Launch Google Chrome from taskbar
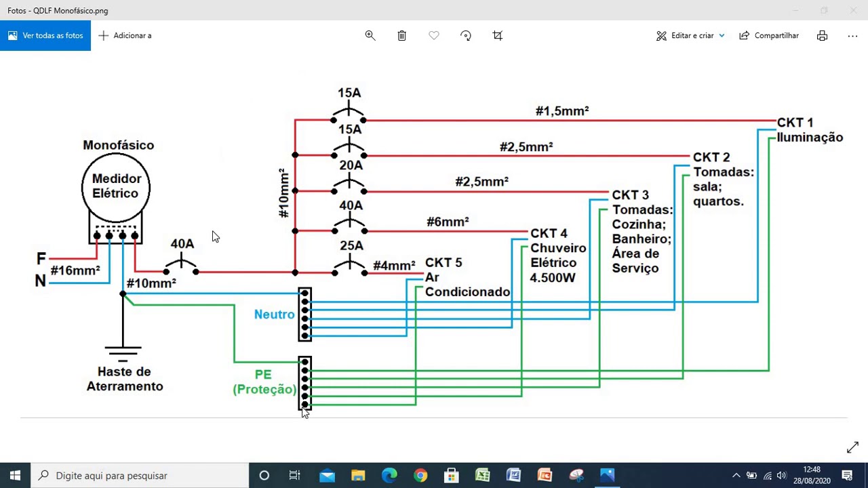 [420, 475]
